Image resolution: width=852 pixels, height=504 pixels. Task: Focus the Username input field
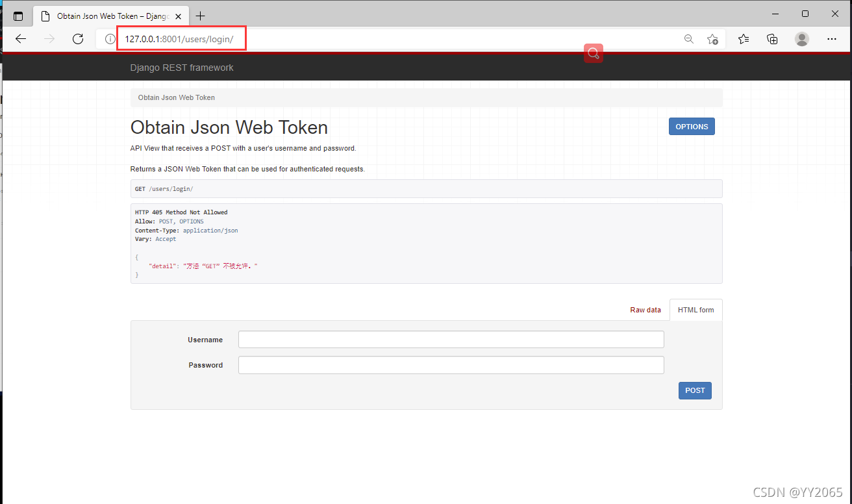451,340
